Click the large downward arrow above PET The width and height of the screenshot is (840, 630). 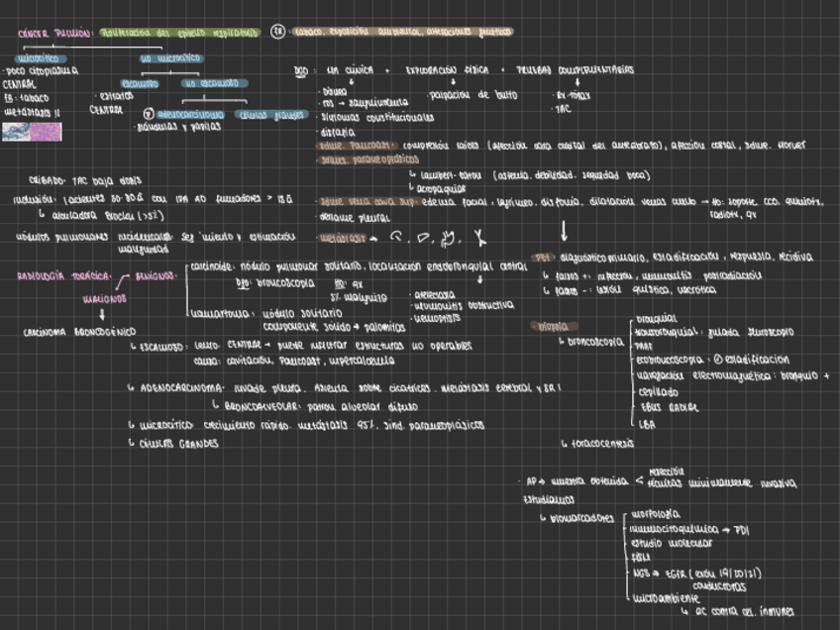pos(564,231)
